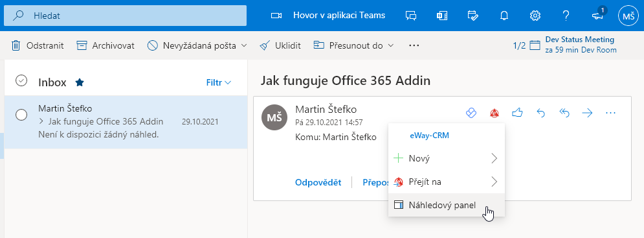Expand the Přesunout do dropdown arrow
Viewport: 644px width, 238px height.
[x=390, y=45]
